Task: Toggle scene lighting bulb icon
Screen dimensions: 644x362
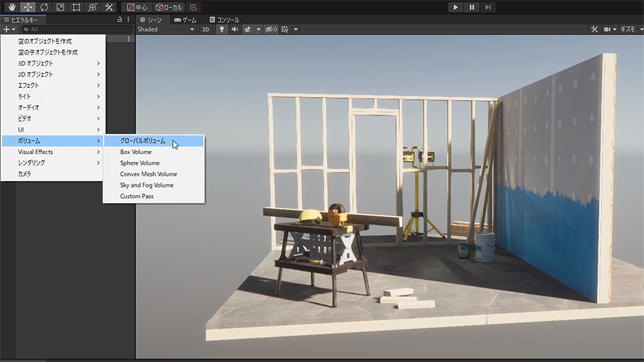Action: [x=222, y=29]
